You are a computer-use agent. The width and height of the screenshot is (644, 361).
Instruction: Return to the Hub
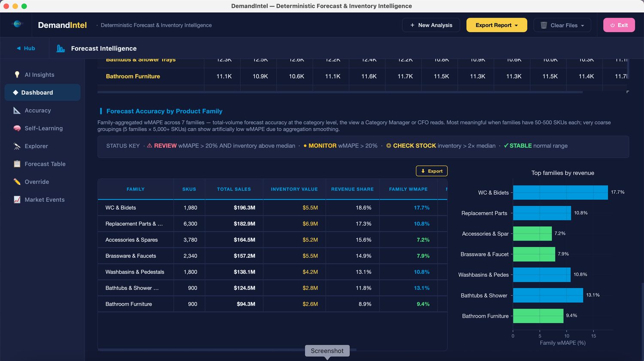25,48
